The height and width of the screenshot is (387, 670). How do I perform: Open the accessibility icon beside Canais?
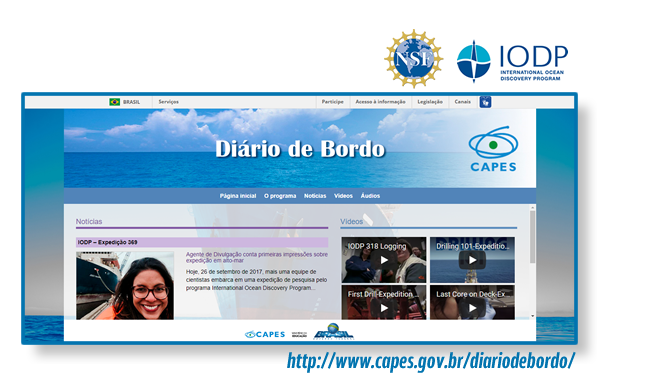tap(485, 102)
